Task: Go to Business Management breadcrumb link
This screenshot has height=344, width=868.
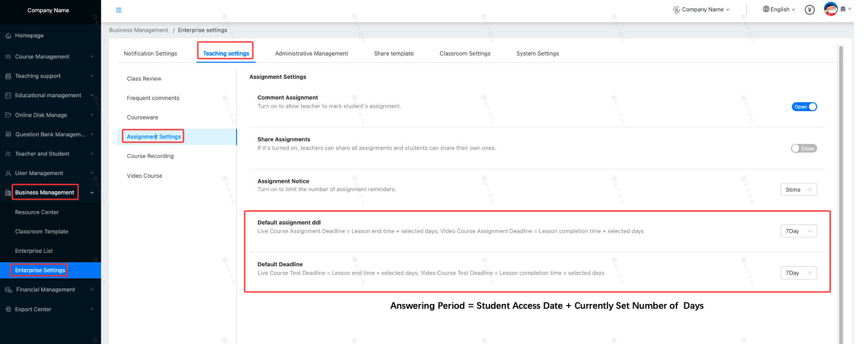Action: (x=139, y=30)
